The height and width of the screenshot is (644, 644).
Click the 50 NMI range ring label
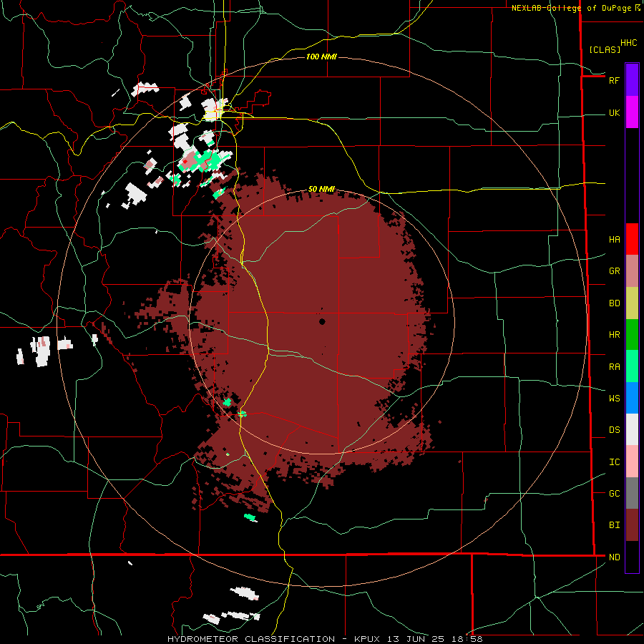pos(321,189)
